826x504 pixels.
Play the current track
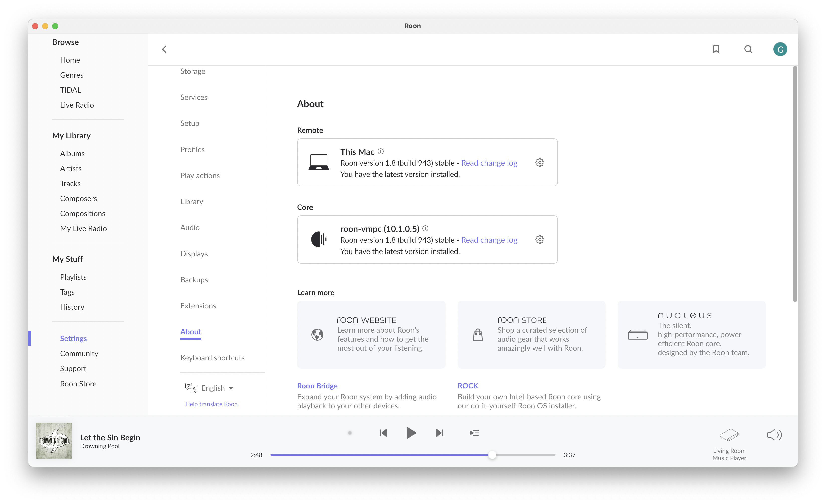coord(411,433)
